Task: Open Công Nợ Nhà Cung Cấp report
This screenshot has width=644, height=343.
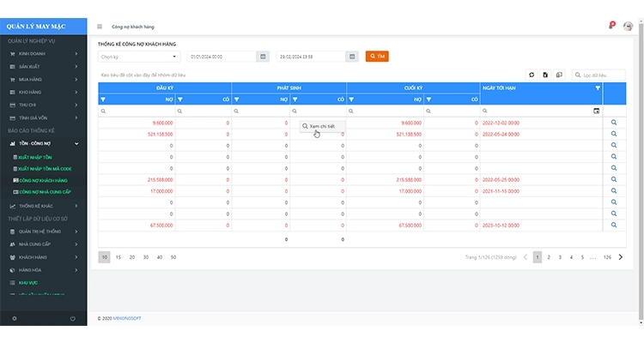Action: [45, 192]
